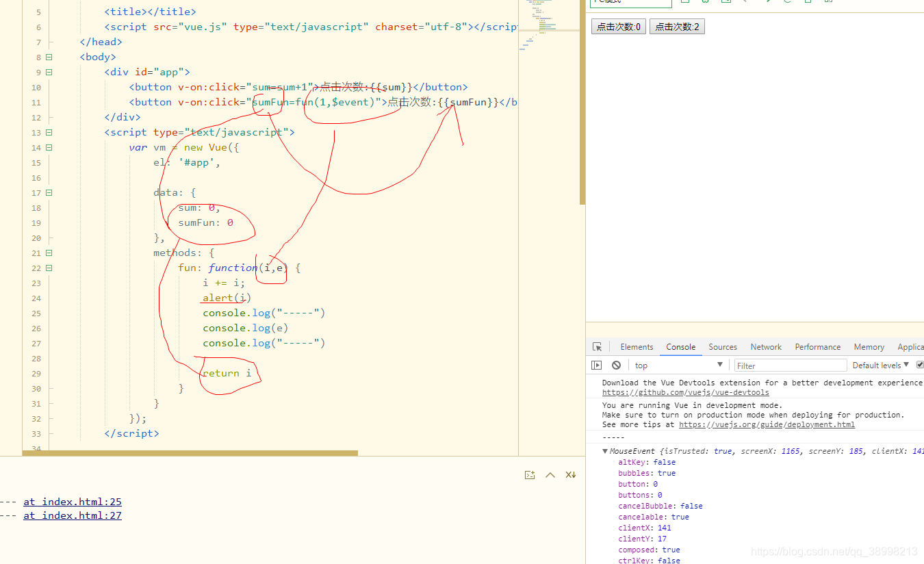Image resolution: width=924 pixels, height=564 pixels.
Task: Open the Application tab
Action: [910, 347]
